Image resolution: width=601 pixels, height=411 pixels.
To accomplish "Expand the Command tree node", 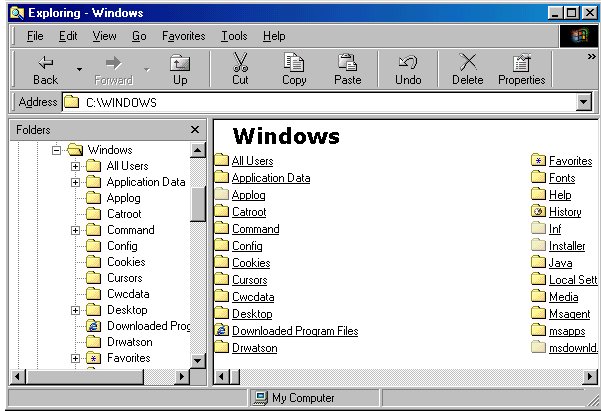I will pyautogui.click(x=76, y=230).
